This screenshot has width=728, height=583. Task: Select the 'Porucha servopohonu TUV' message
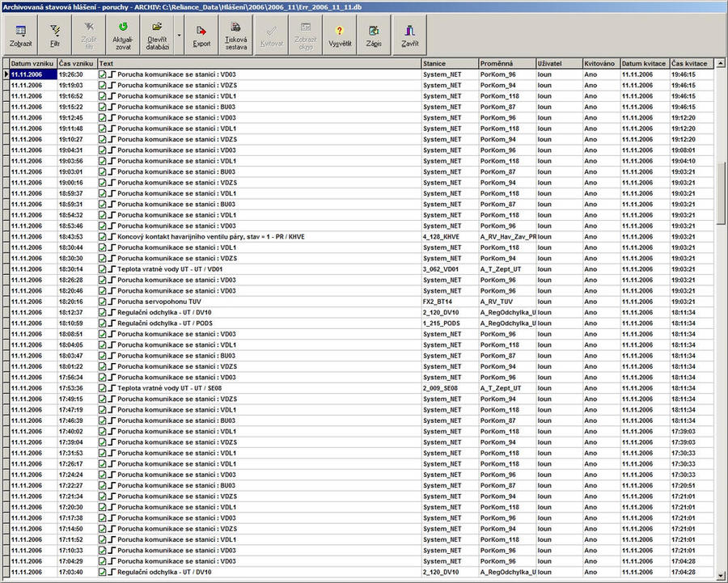[x=159, y=302]
